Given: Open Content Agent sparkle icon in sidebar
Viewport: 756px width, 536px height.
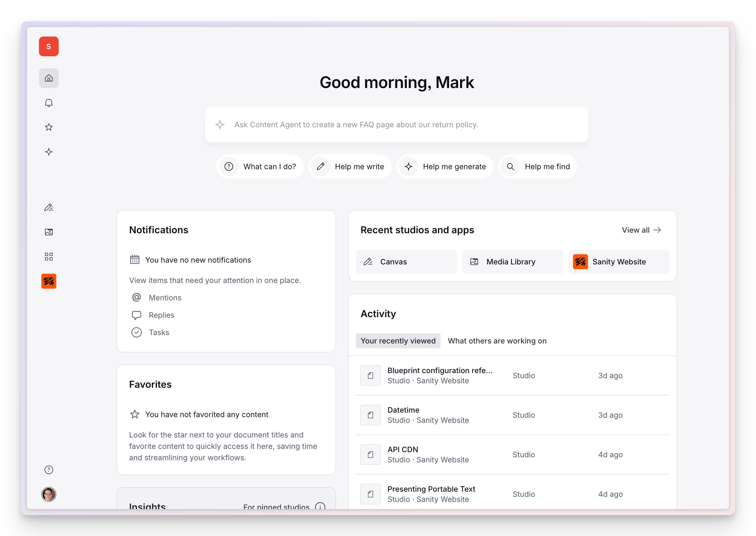Looking at the screenshot, I should point(49,152).
